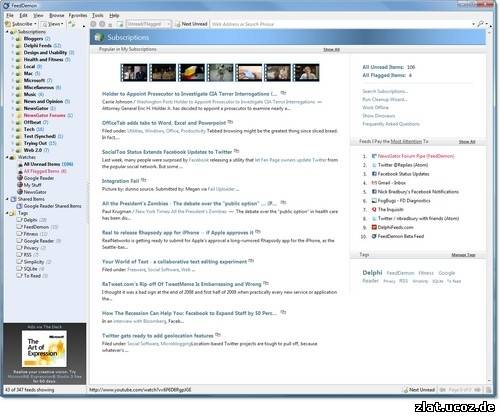Open the Help menu
Viewport: 500px width, 417px height.
(x=114, y=15)
